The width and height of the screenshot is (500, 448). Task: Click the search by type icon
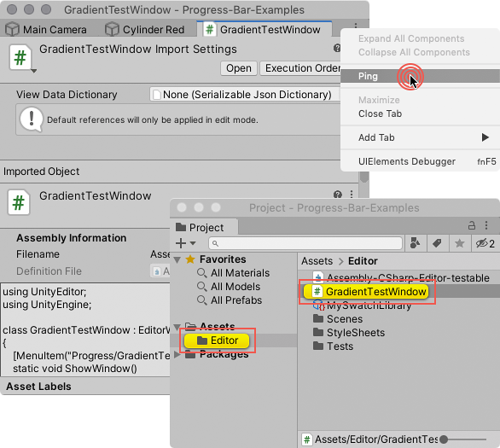click(x=415, y=243)
